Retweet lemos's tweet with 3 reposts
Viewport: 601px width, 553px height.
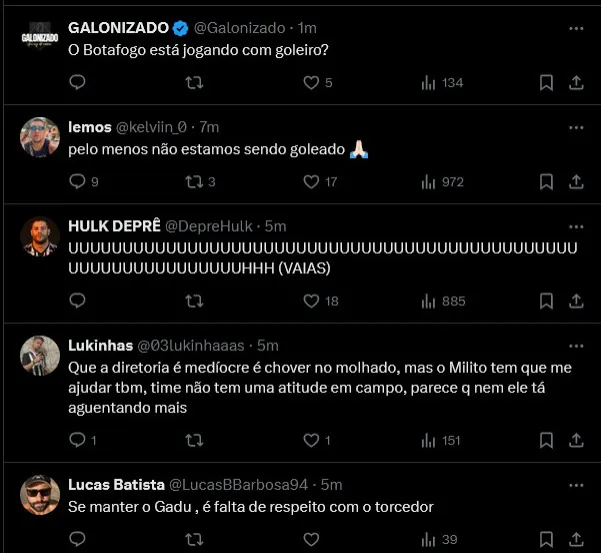(x=195, y=182)
